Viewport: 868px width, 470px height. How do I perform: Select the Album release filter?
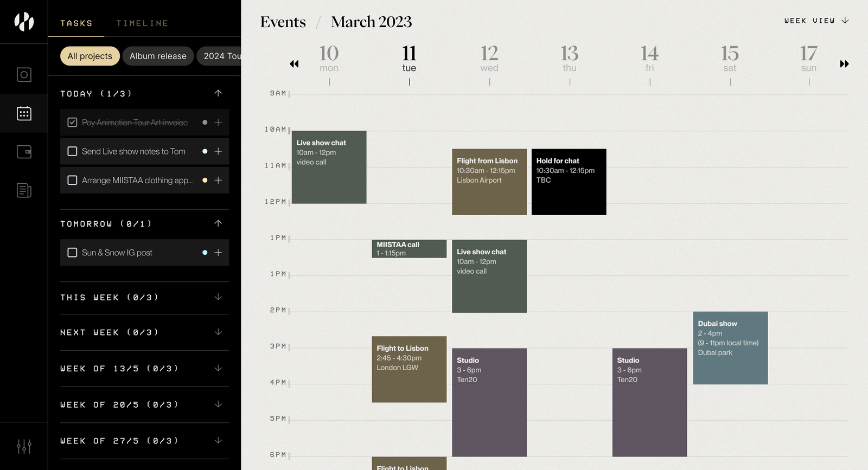[158, 56]
